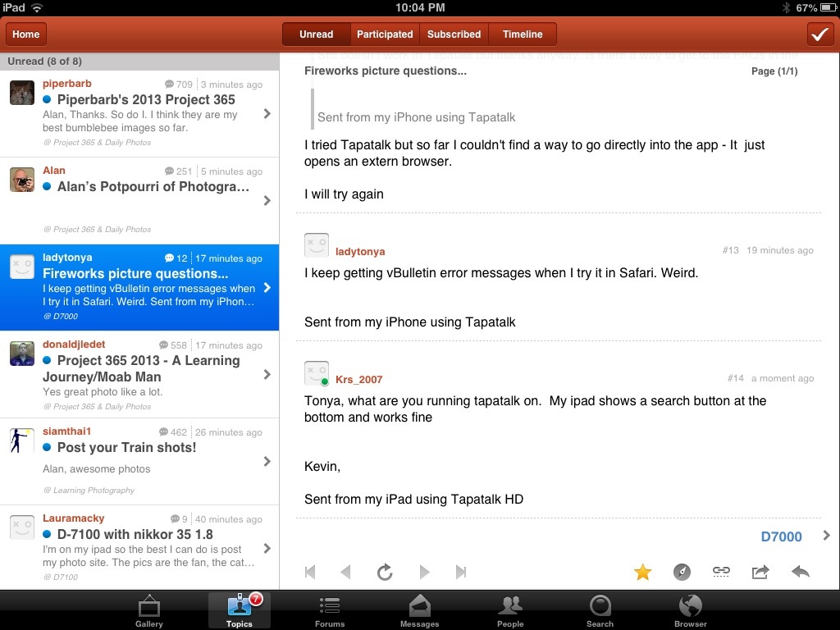This screenshot has height=630, width=840.
Task: Mark all read with checkmark button
Action: (819, 34)
